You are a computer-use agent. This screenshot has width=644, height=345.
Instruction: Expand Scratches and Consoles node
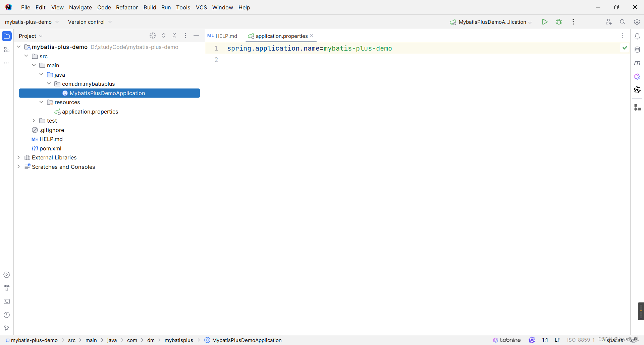18,166
